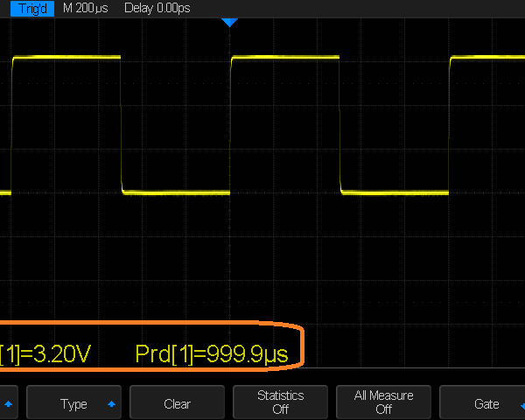Screen dimensions: 525x420
Task: Click the falling edge of the first pulse
Action: 121,122
